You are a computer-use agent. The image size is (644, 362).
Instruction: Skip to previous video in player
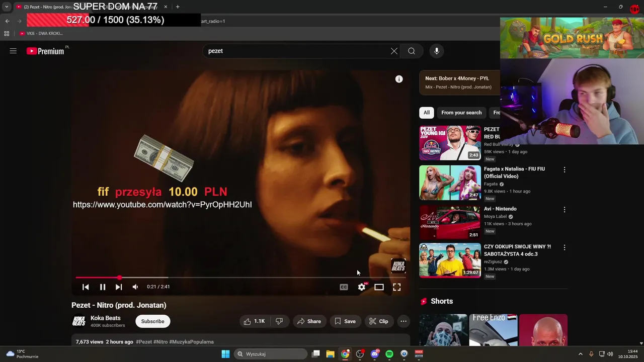click(x=86, y=287)
